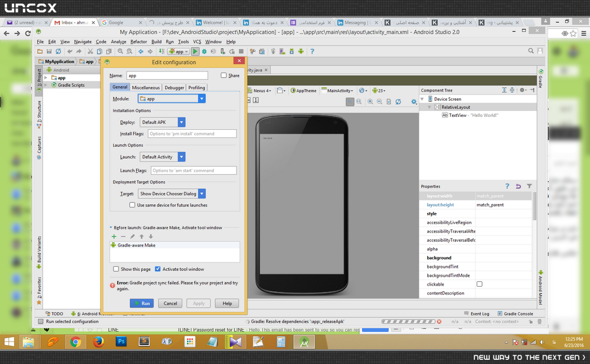Click the green Run app button

[195, 51]
